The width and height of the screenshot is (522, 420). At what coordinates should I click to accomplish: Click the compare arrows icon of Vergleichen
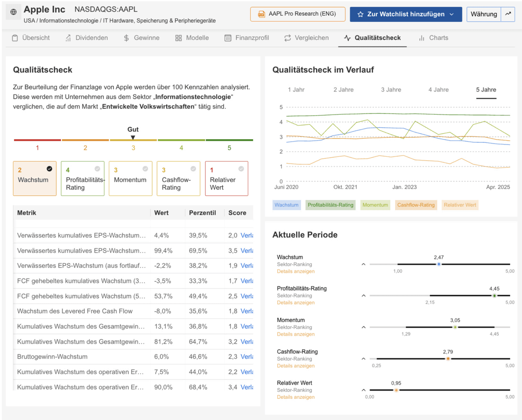tap(288, 38)
